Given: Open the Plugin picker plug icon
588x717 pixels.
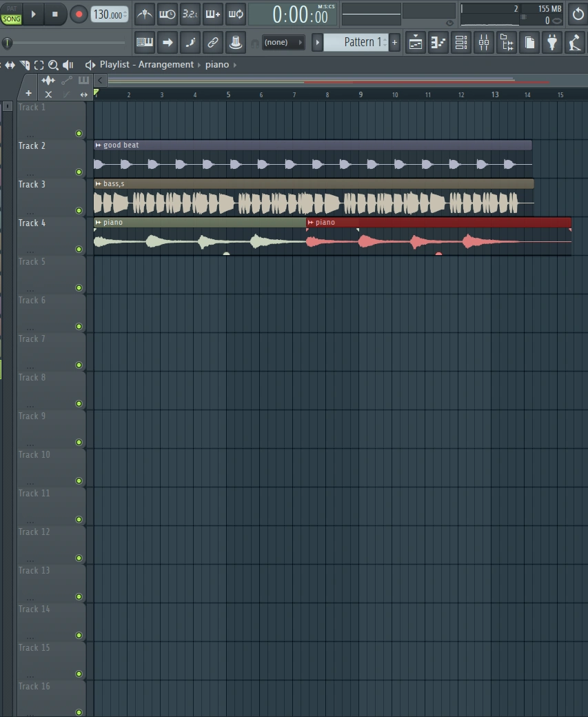Looking at the screenshot, I should click(552, 42).
